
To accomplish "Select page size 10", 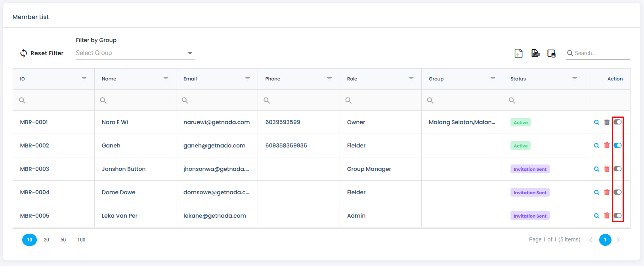I will pos(29,240).
